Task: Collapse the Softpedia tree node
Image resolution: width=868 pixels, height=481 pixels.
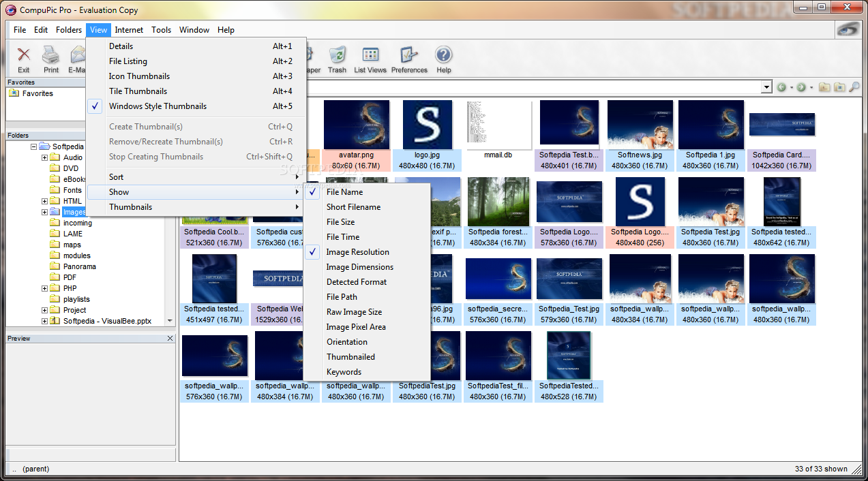Action: 34,146
